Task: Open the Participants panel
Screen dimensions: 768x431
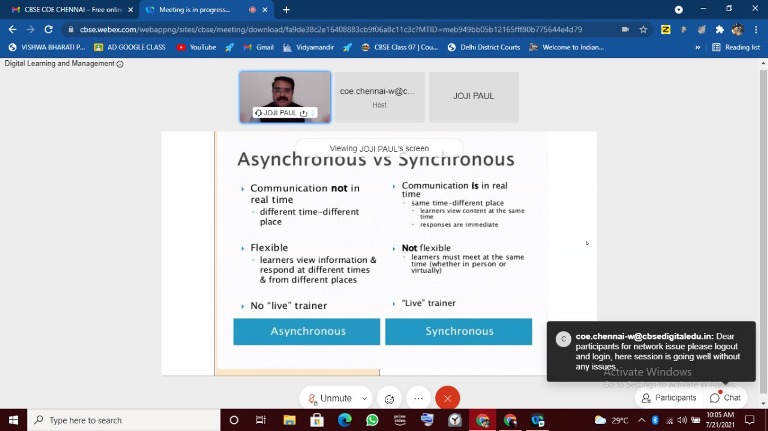Action: coord(668,397)
